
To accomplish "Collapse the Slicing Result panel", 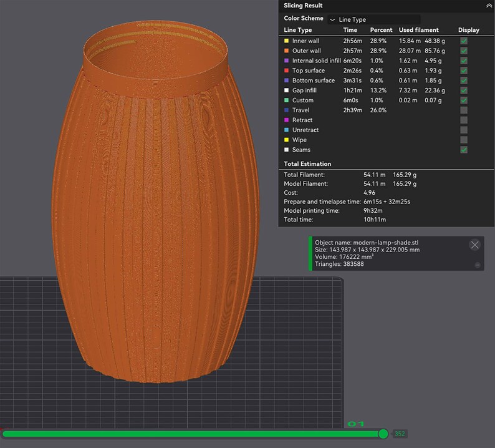I will point(489,6).
